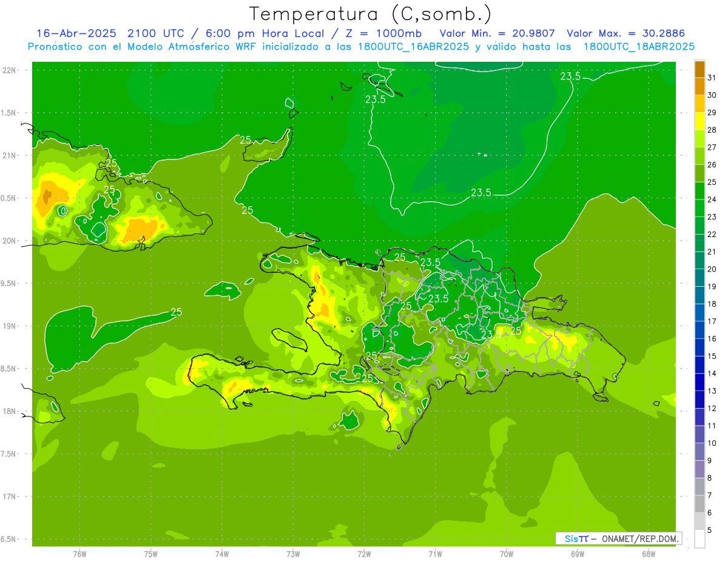Click color scale value "5"
The image size is (728, 562).
point(710,530)
